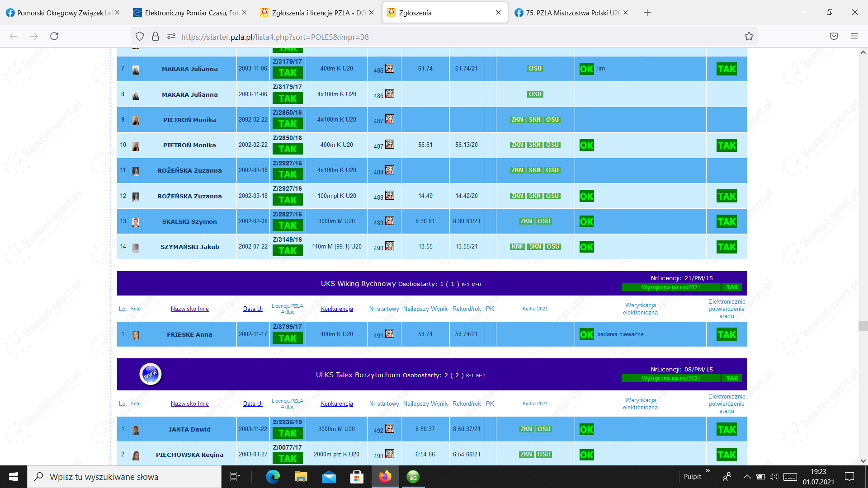Viewport: 868px width, 488px height.
Task: Sort by the Konkurencja link in the Wiking Rychnowy table
Action: click(x=336, y=309)
